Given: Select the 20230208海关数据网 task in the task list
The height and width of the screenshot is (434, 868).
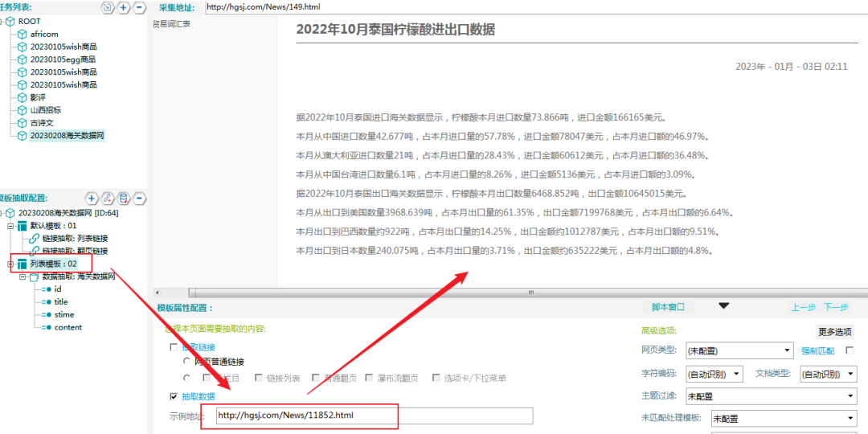Looking at the screenshot, I should pyautogui.click(x=67, y=136).
